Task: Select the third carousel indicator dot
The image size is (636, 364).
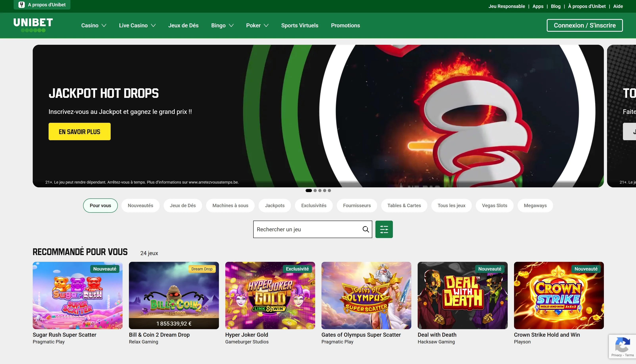Action: coord(320,191)
